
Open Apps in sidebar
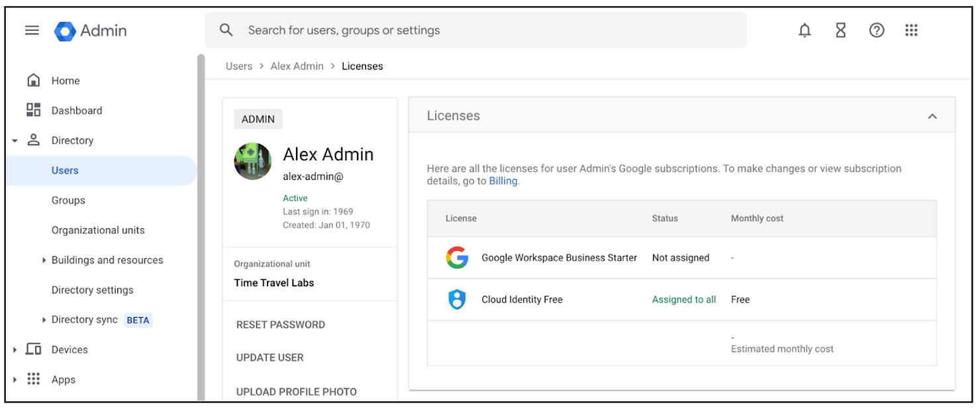pyautogui.click(x=64, y=380)
